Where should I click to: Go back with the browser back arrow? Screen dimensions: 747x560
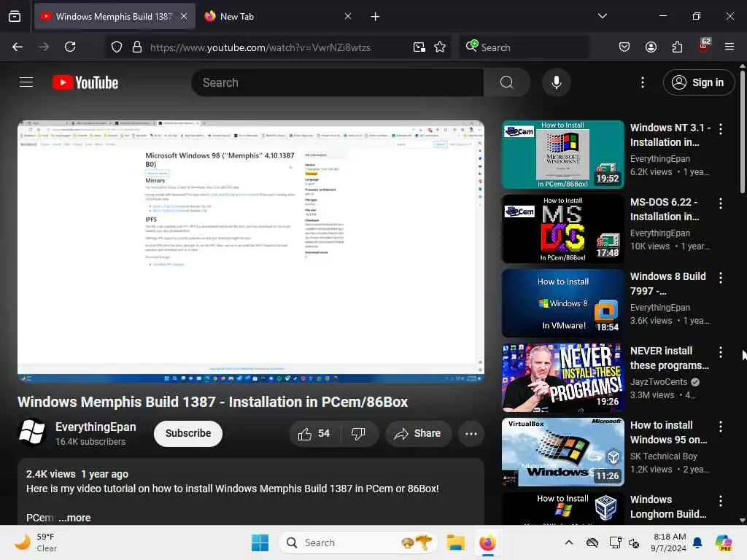[18, 47]
